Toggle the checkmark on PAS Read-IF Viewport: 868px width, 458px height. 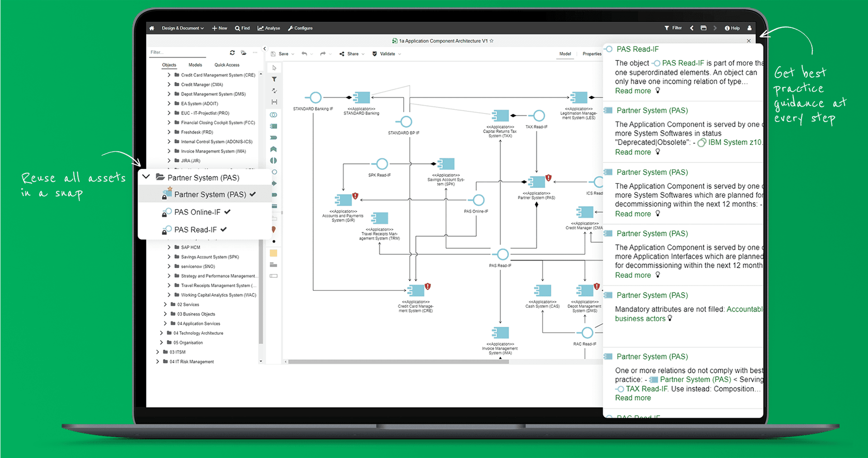(x=224, y=229)
